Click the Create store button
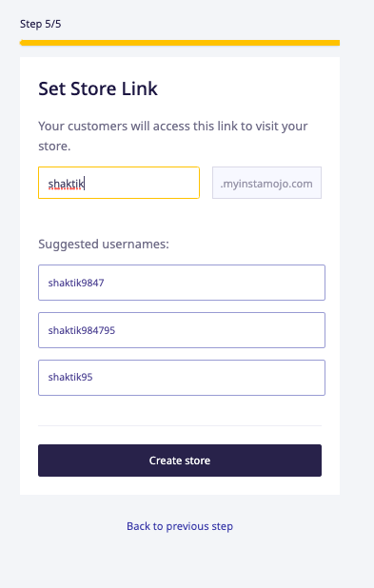This screenshot has width=374, height=588. [x=180, y=461]
